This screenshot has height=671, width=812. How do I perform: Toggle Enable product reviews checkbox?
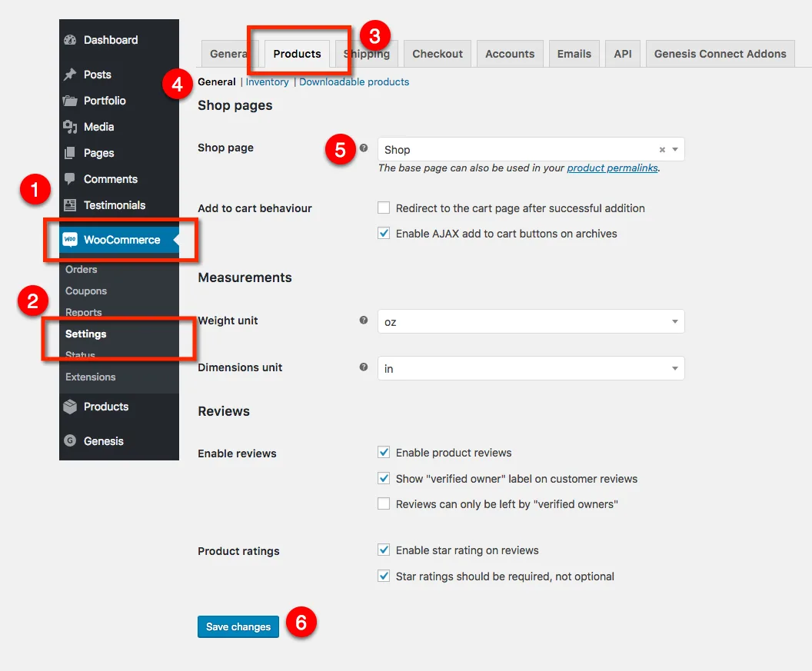(x=384, y=452)
